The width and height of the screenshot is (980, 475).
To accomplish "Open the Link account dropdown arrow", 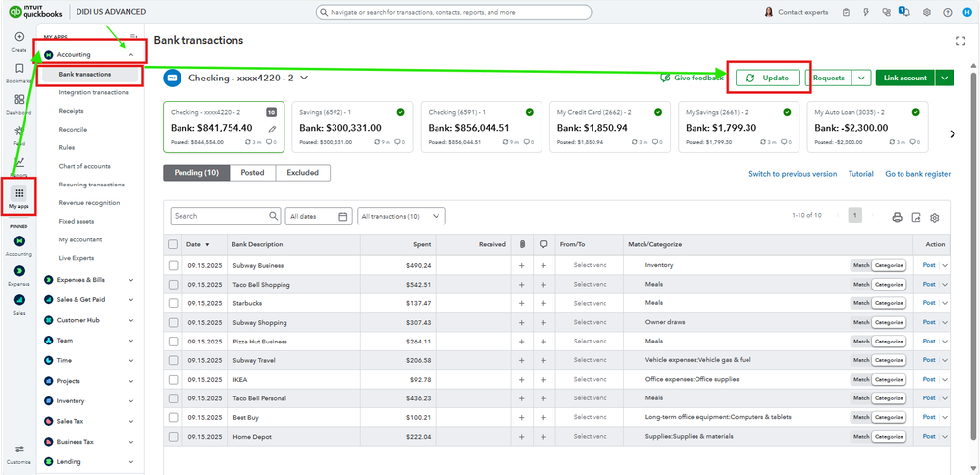I will tap(944, 78).
